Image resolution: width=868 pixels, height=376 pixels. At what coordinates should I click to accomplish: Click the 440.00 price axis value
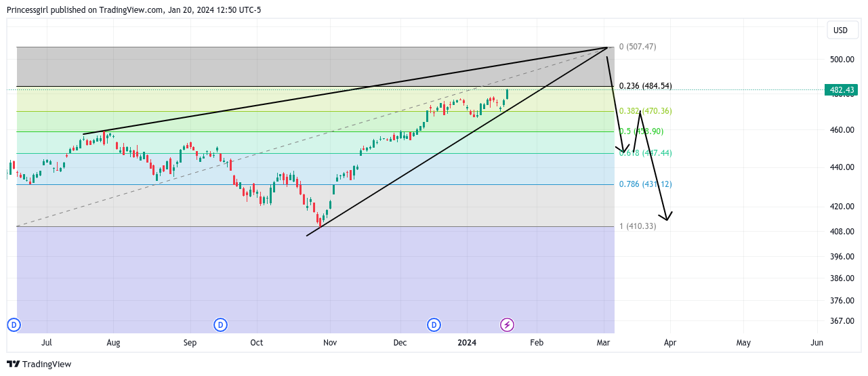coord(841,167)
